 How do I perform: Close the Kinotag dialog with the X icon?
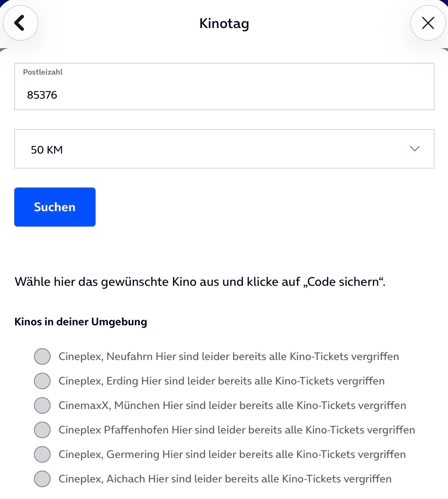(x=428, y=23)
